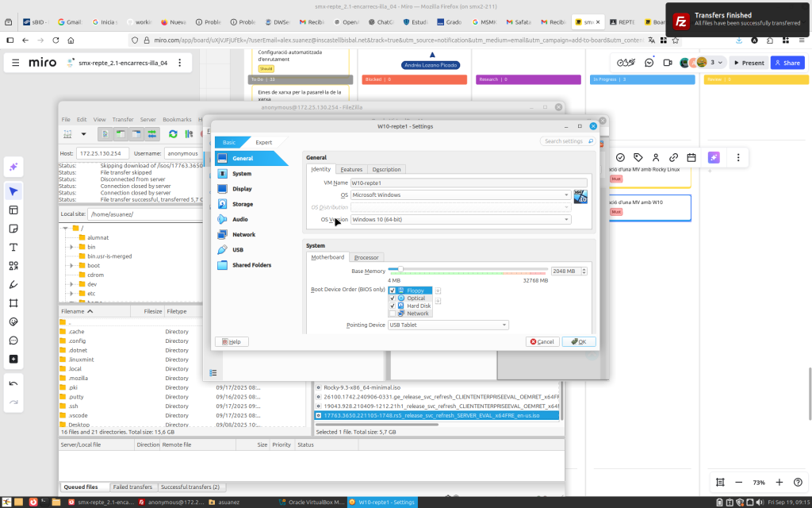Switch to the Processor tab

point(366,257)
